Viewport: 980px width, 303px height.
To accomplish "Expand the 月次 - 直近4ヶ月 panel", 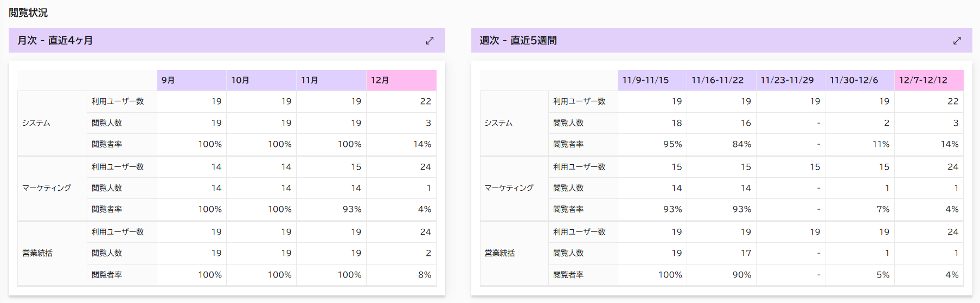I will click(x=430, y=41).
